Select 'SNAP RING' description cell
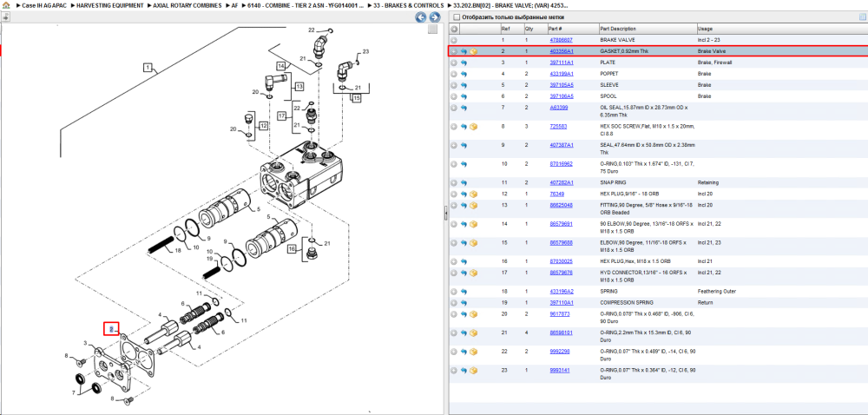This screenshot has height=415, width=868. coord(614,182)
